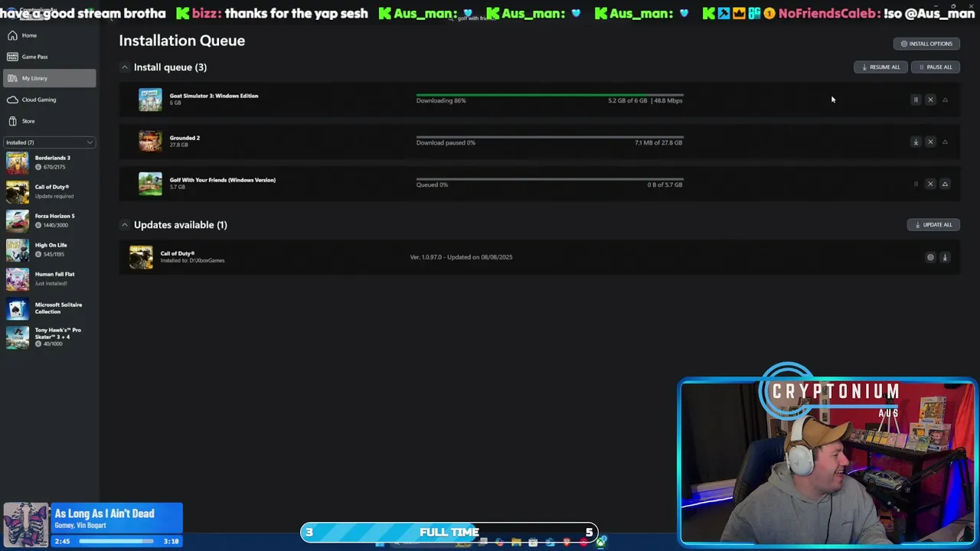The height and width of the screenshot is (551, 980).
Task: Click the Grounded 2 paused progress bar
Action: tap(550, 137)
